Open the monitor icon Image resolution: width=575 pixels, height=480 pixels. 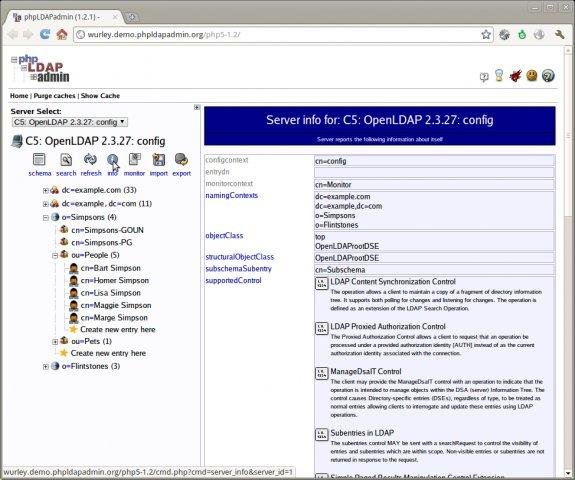(135, 160)
